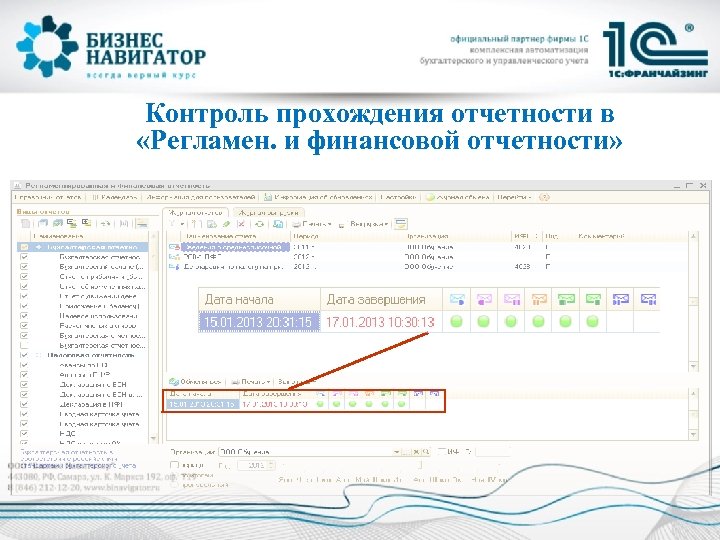
Task: Toggle the highlighted Бухгалтерская отчетность group checkbox
Action: click(x=24, y=247)
